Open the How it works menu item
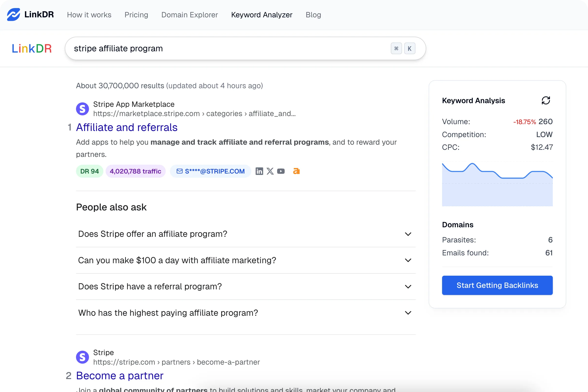Image resolution: width=588 pixels, height=392 pixels. [x=89, y=15]
